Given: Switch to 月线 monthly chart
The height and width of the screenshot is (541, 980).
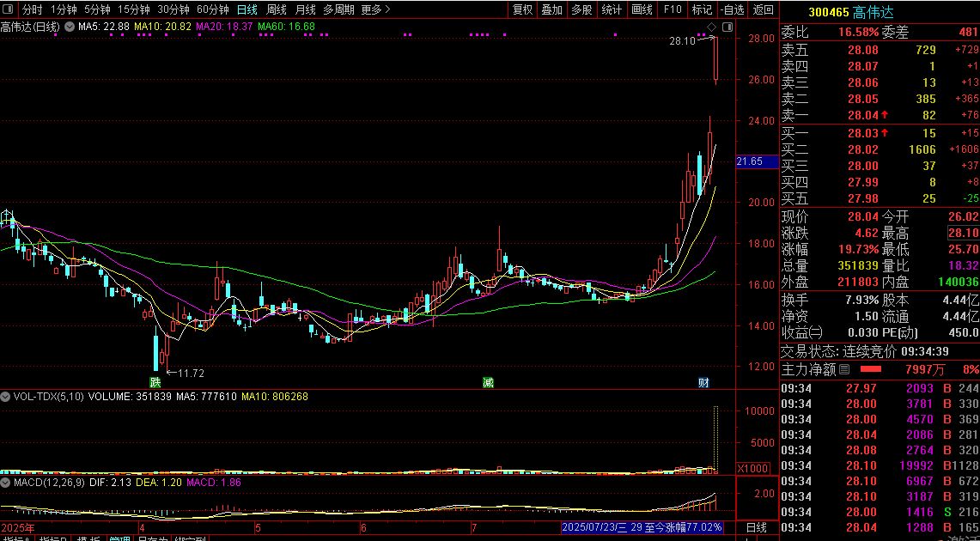Looking at the screenshot, I should point(305,9).
